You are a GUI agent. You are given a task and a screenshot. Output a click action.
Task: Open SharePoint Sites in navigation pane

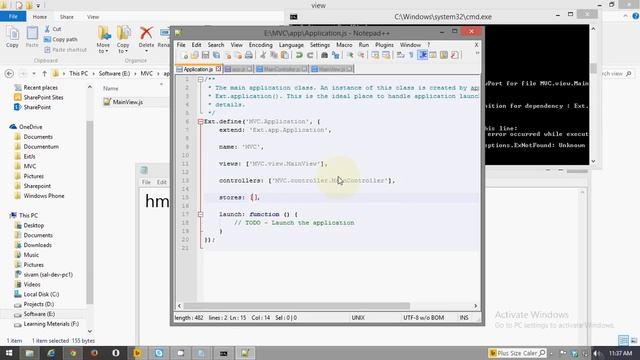[x=43, y=98]
